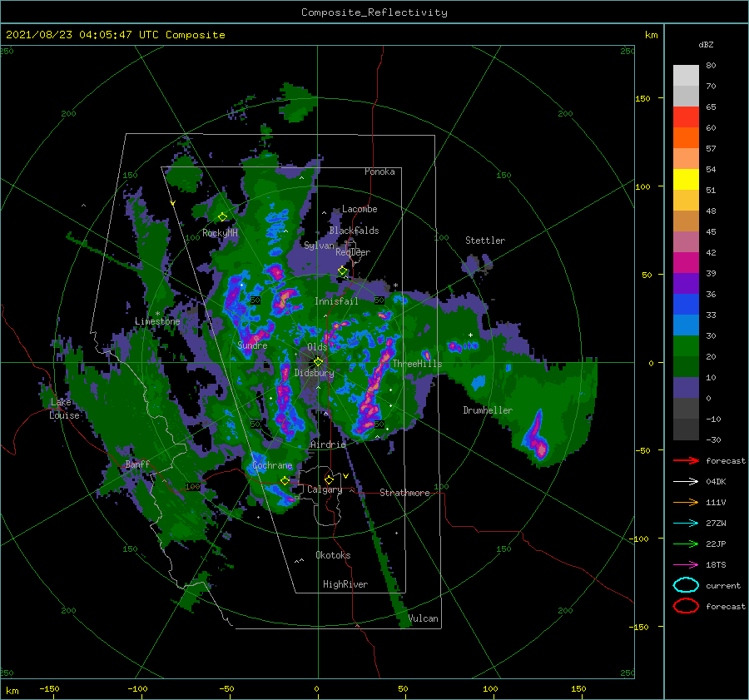Click the Banff label

click(x=137, y=464)
